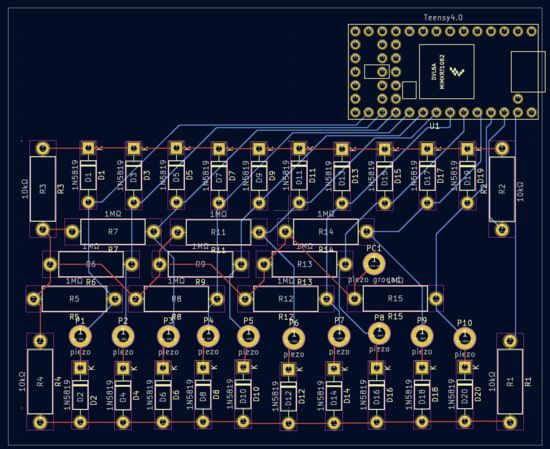Select the R15 resistor body

click(x=395, y=299)
